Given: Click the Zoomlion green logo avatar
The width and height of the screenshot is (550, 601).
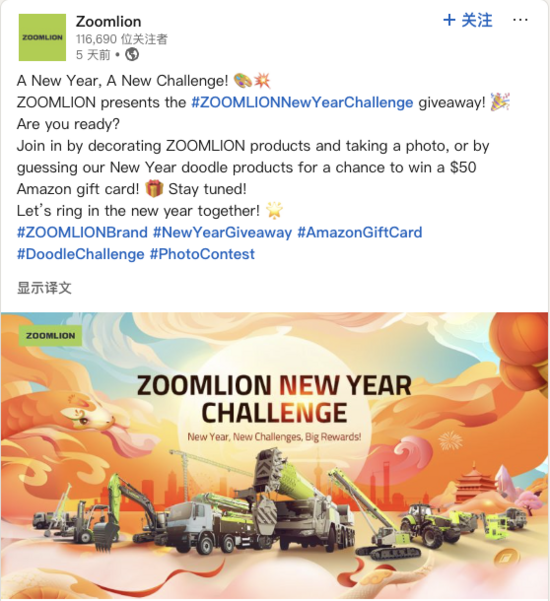Looking at the screenshot, I should (42, 38).
